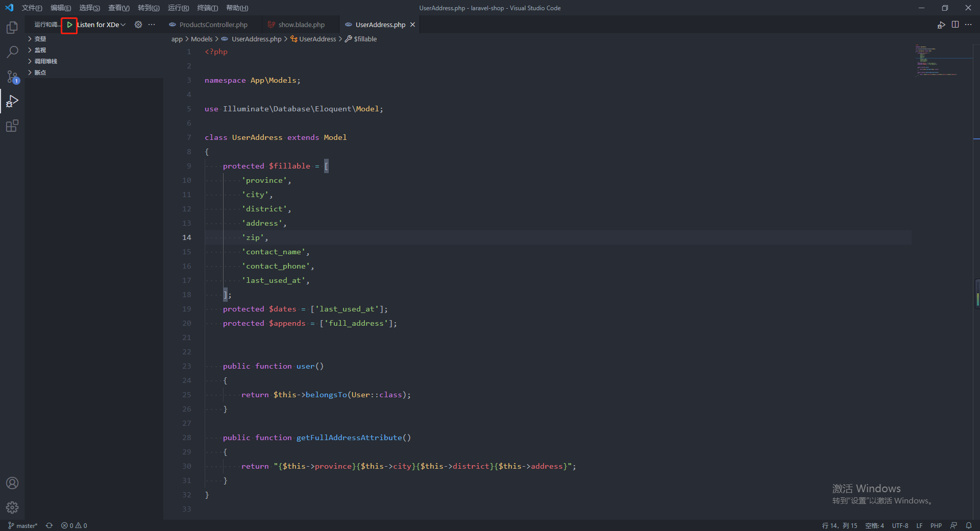
Task: Switch to the ProductsController.php tab
Action: click(213, 25)
